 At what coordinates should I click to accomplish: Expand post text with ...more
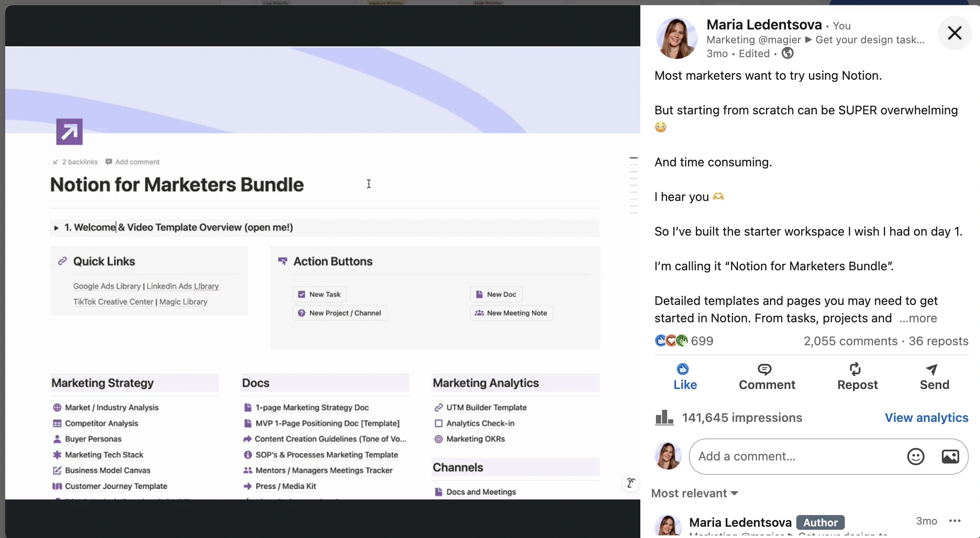pyautogui.click(x=918, y=318)
